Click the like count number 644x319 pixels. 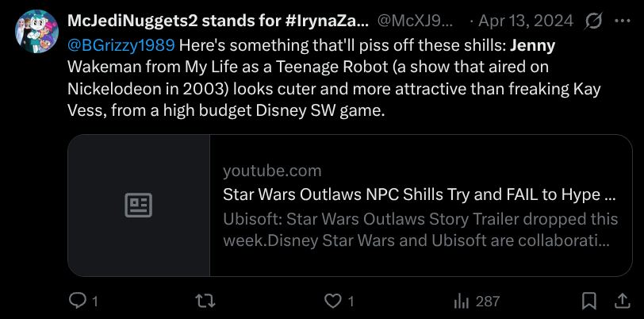[x=350, y=301]
